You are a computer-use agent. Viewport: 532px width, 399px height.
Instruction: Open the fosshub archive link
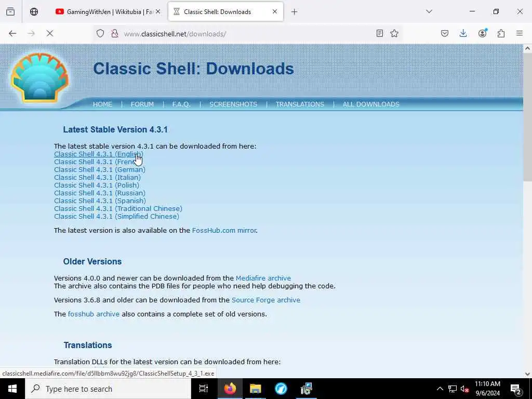[x=94, y=314]
